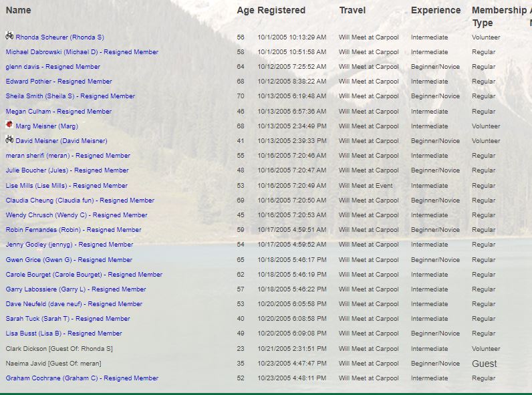Open Garry Labossiere's profile
The width and height of the screenshot is (532, 395).
[76, 289]
